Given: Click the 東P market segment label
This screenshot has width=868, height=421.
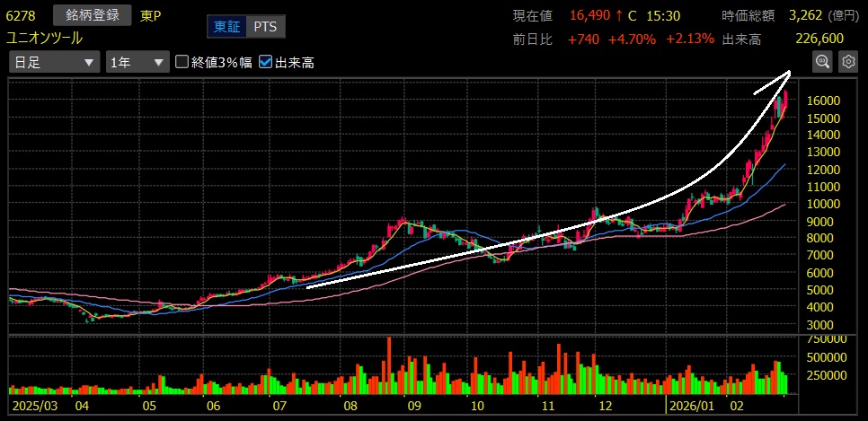Looking at the screenshot, I should [150, 15].
